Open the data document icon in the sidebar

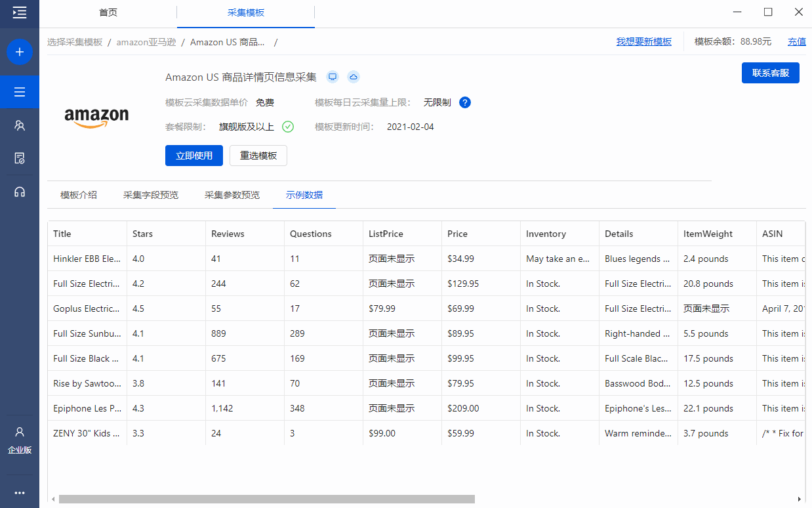coord(20,158)
